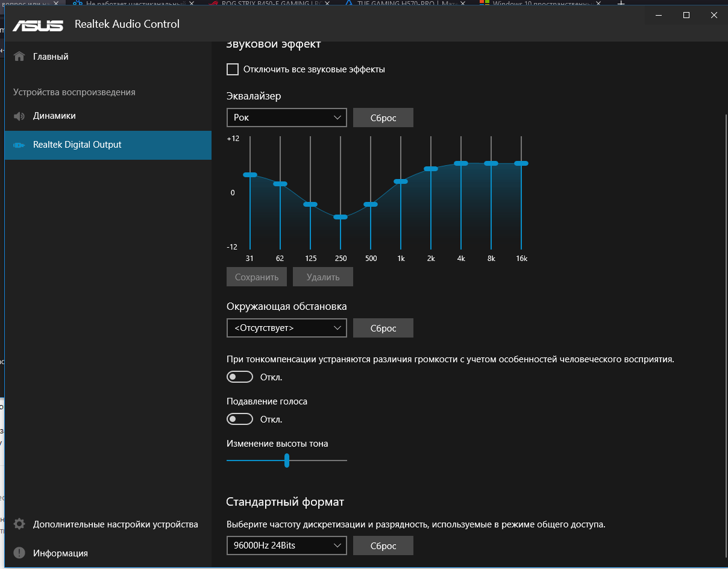Close the Realtek Audio Control window

(x=714, y=16)
